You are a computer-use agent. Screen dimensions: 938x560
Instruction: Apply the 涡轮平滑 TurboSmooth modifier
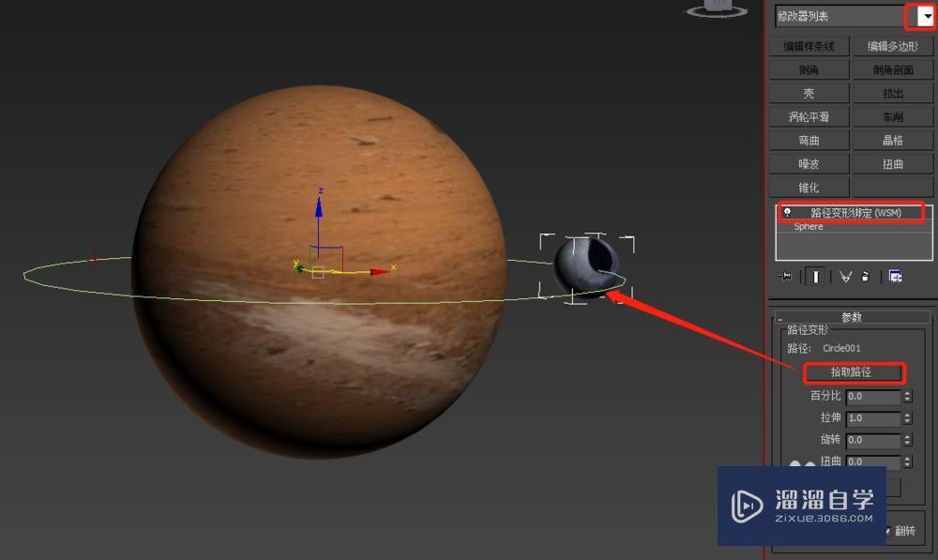click(809, 115)
